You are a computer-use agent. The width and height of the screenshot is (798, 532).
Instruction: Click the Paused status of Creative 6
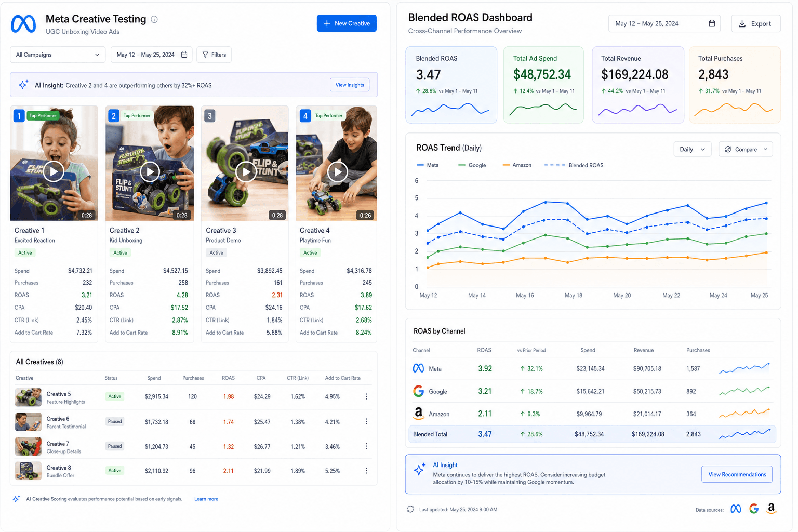tap(115, 421)
